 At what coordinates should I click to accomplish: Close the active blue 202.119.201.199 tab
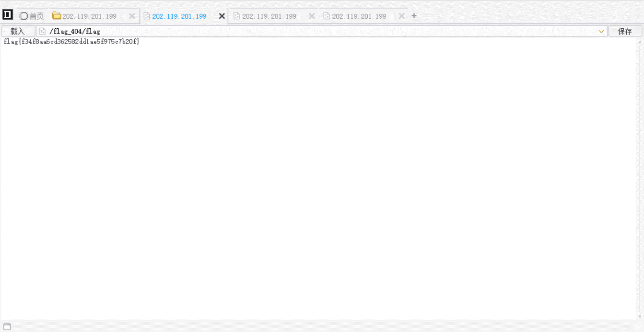coord(222,16)
